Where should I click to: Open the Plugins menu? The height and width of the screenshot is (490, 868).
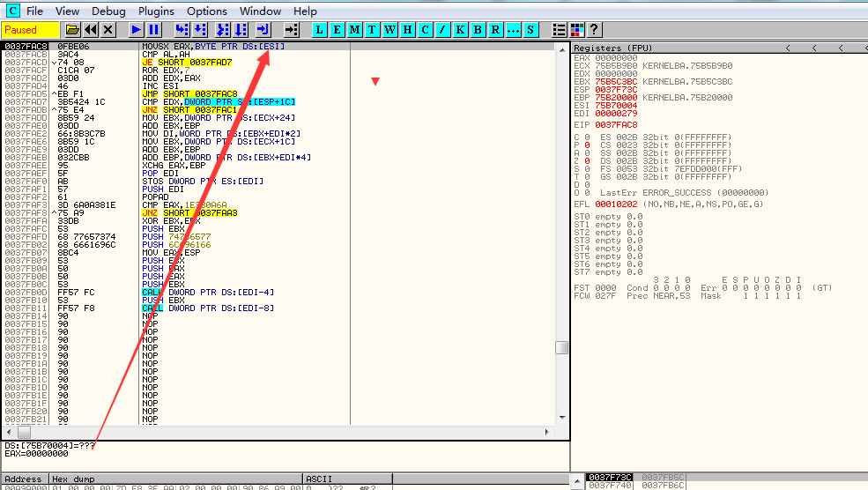[155, 11]
